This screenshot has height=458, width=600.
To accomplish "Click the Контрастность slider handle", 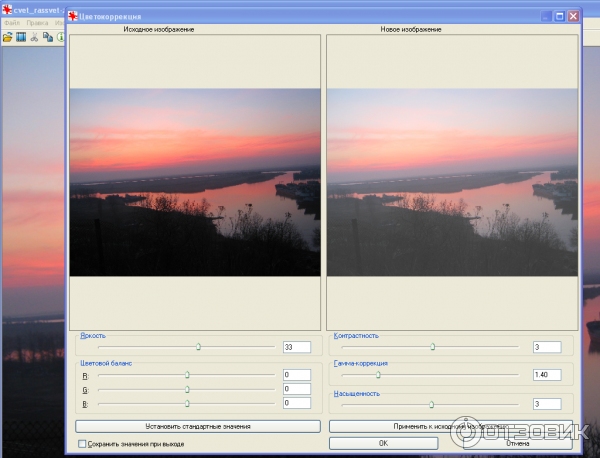I will pos(433,347).
